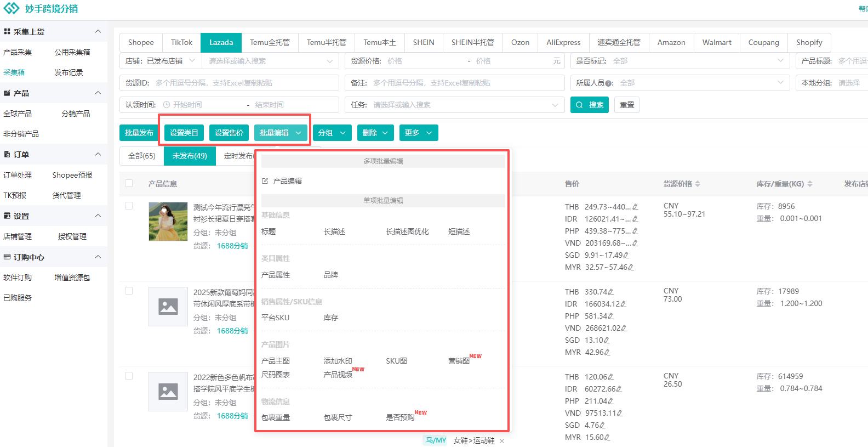
Task: Click the edit pencil beside THB 330.74 price
Action: (611, 292)
